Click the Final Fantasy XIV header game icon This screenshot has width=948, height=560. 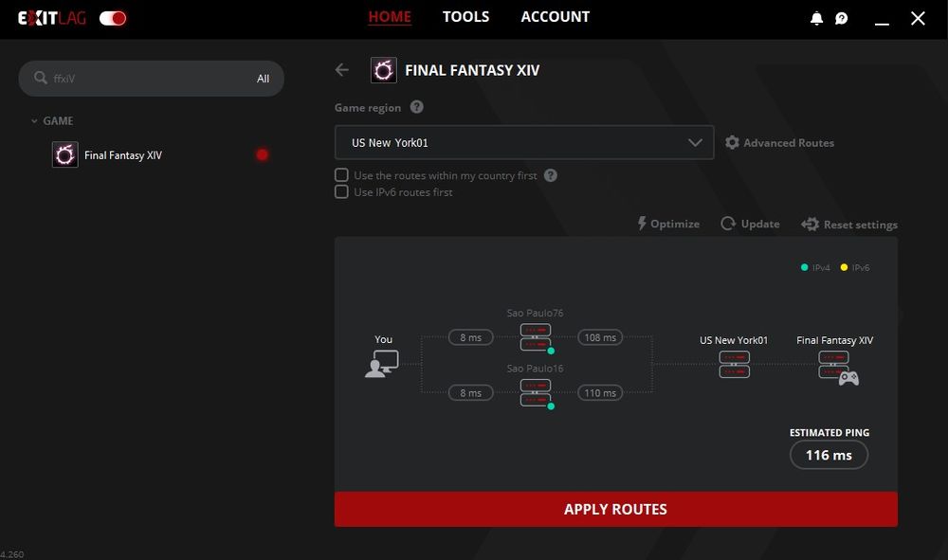[x=383, y=70]
